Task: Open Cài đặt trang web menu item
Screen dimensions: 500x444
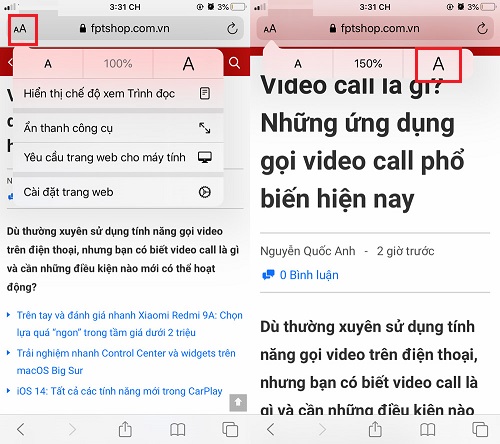Action: coord(118,192)
